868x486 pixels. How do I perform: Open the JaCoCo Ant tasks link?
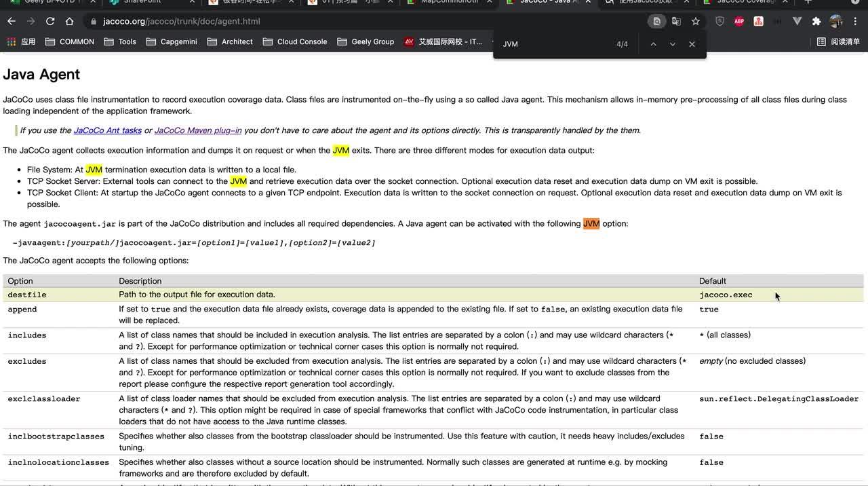[x=107, y=130]
